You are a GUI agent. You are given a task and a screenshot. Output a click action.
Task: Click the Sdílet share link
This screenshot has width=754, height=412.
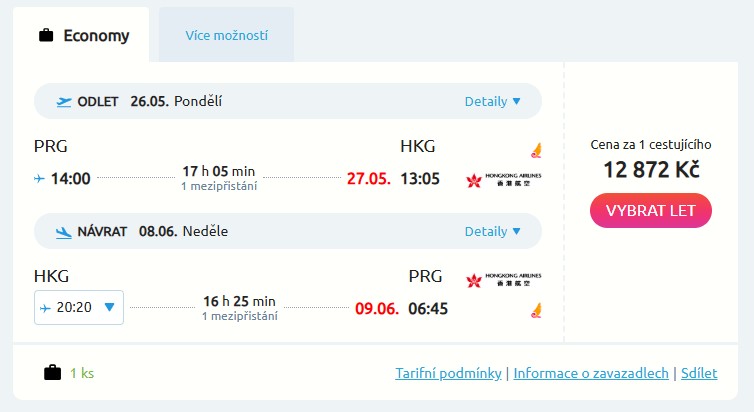coord(699,373)
